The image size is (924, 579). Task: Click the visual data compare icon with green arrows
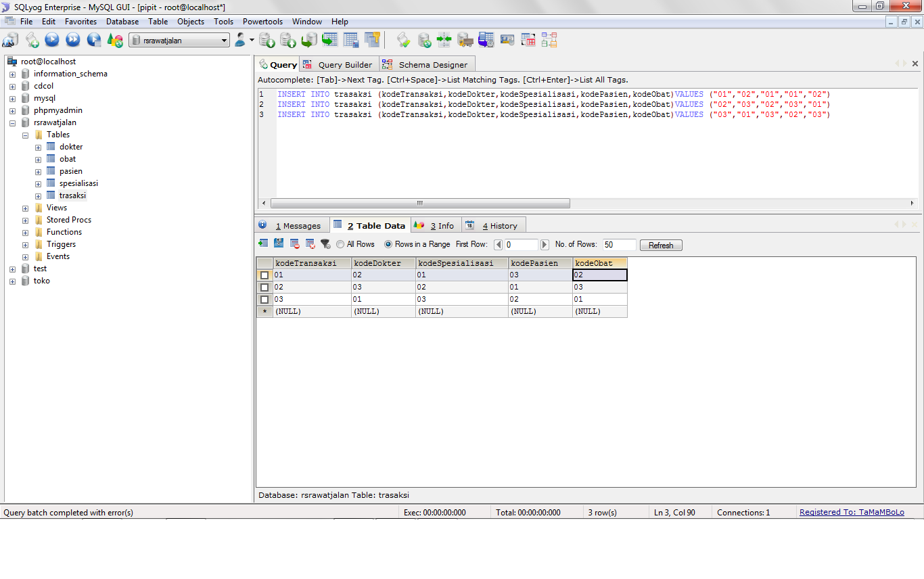pos(444,40)
